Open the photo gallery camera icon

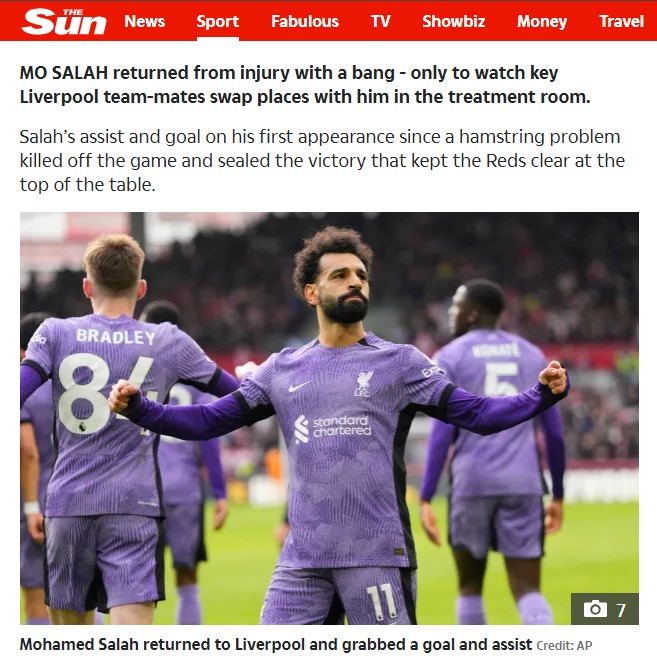pos(595,609)
